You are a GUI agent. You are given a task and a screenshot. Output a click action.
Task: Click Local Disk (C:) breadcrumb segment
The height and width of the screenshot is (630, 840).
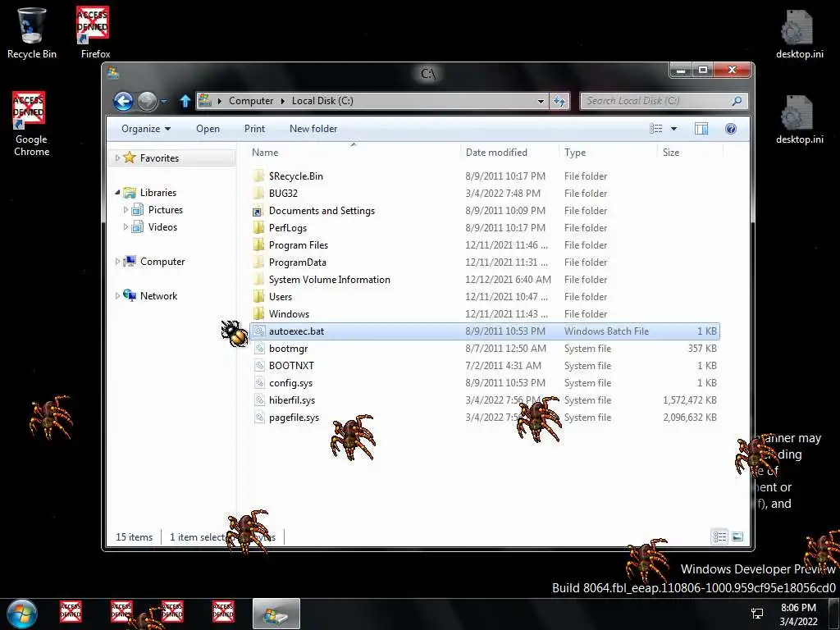point(322,101)
